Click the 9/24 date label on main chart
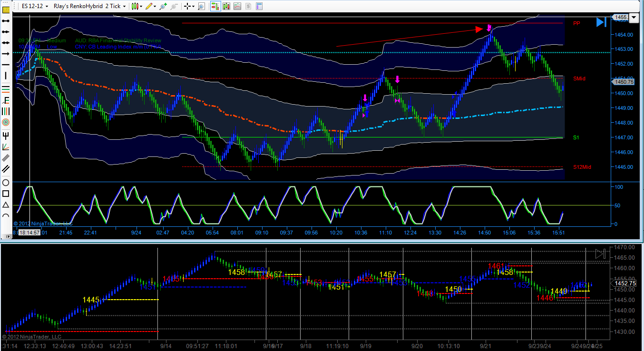 coord(137,233)
